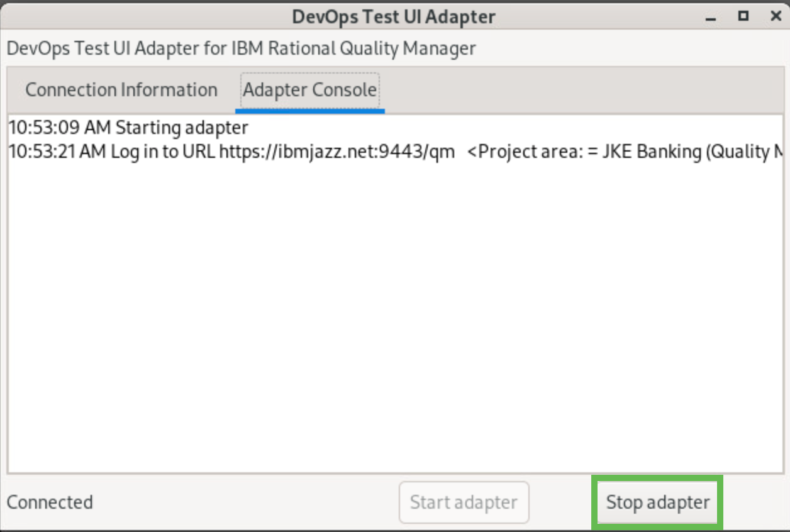Minimize the DevOps Test UI Adapter window
790x532 pixels.
pyautogui.click(x=711, y=16)
